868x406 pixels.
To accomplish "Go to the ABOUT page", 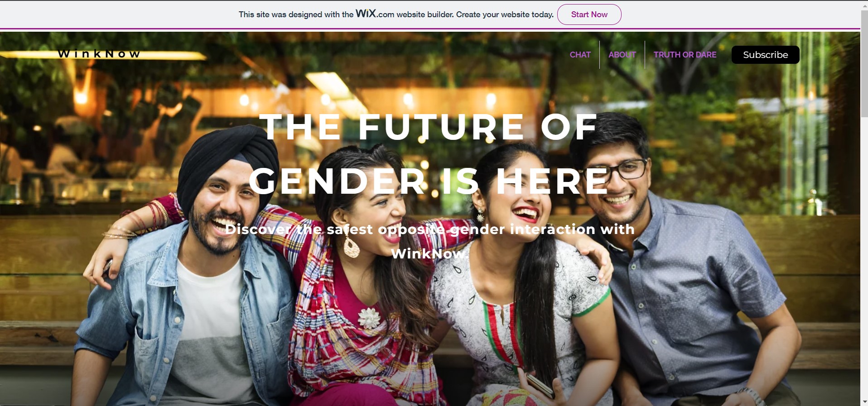I will [622, 55].
